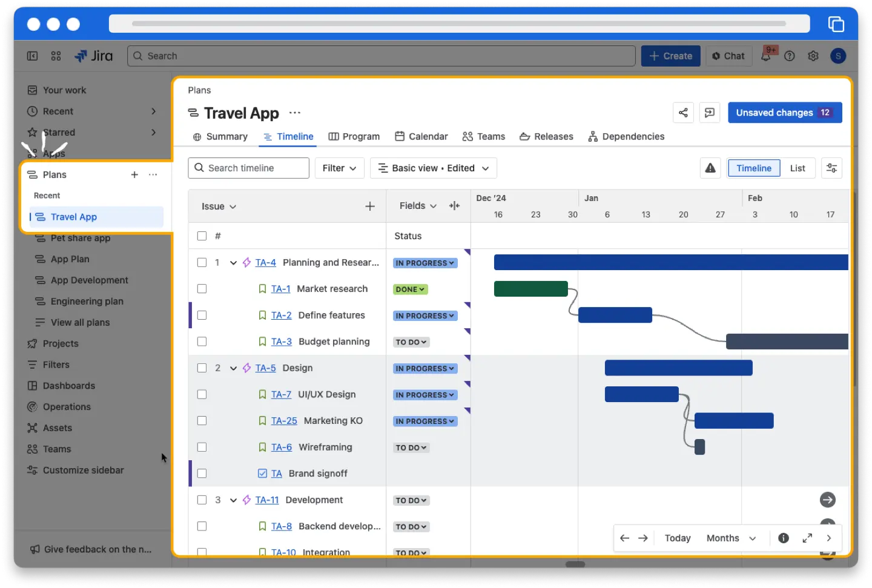Check the TA-3 Budget planning checkbox
Screen dimensions: 872x588
coord(202,342)
